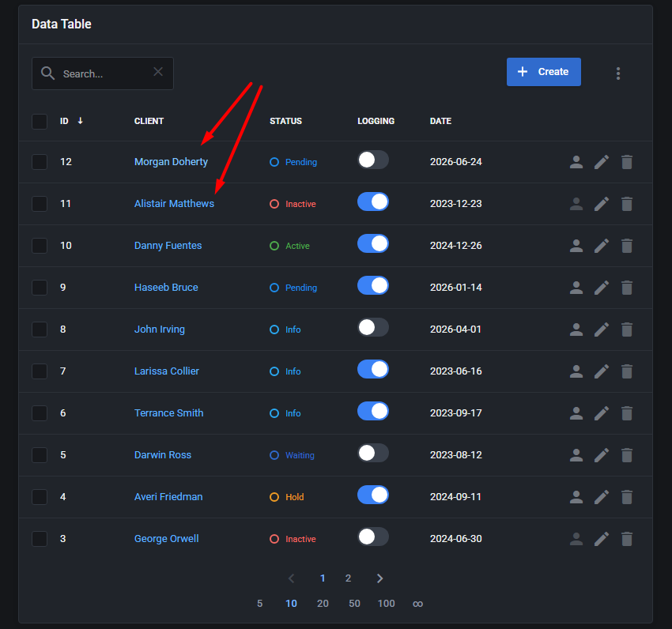Click the Waiting status of Darwin Ross
Screen dimensions: 672x629
(x=292, y=455)
